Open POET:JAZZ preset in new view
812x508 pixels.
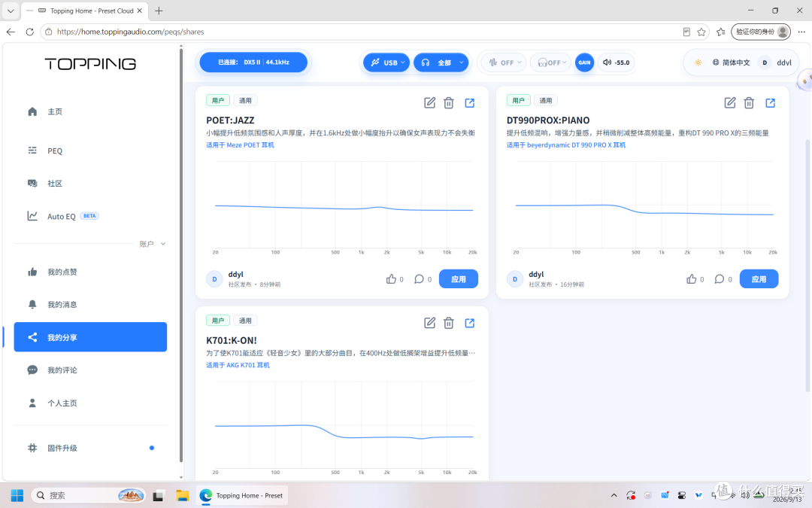(469, 102)
